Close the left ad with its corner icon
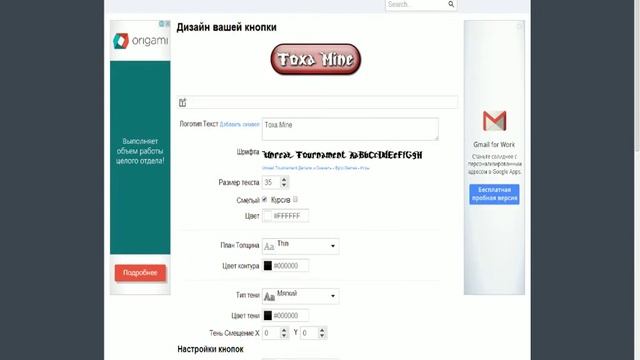This screenshot has width=640, height=360. (x=167, y=24)
